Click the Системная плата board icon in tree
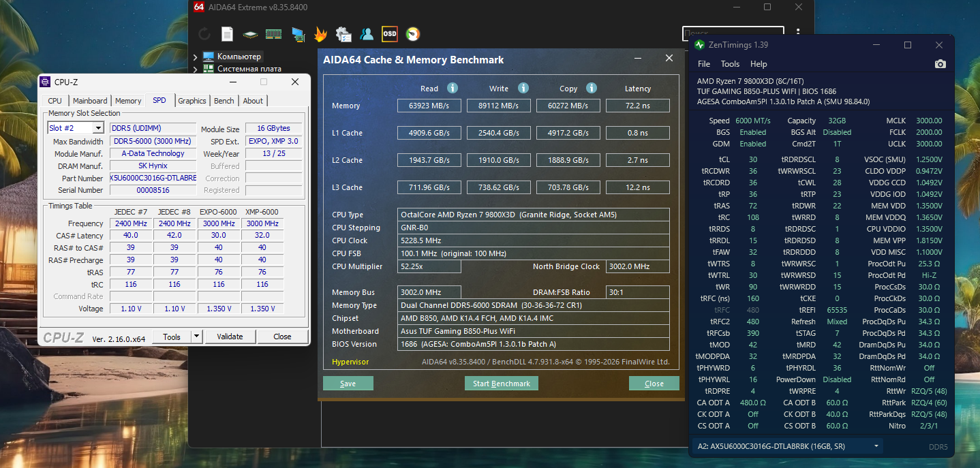The height and width of the screenshot is (468, 980). pyautogui.click(x=208, y=69)
